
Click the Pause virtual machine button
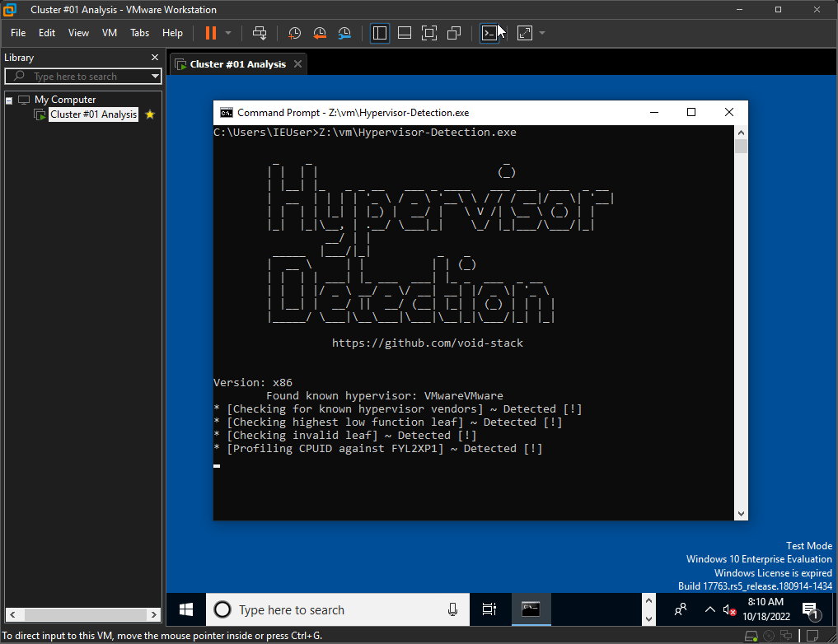tap(210, 33)
